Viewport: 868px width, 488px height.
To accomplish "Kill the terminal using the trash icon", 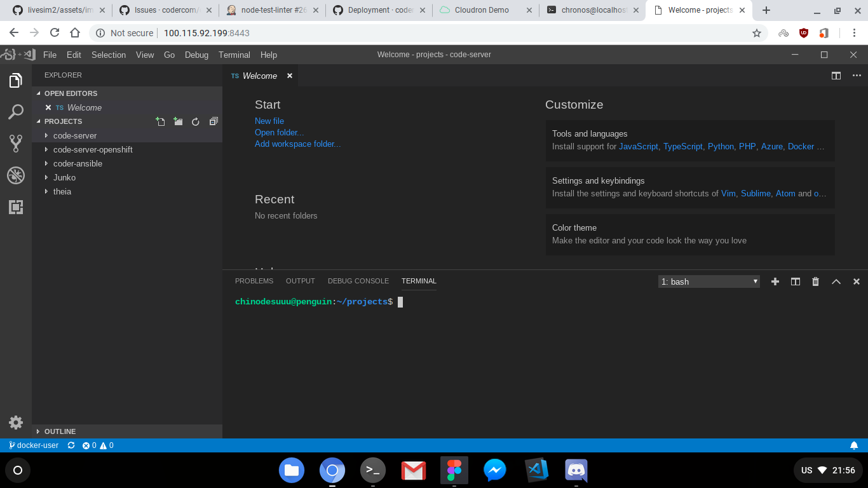I will pos(815,281).
